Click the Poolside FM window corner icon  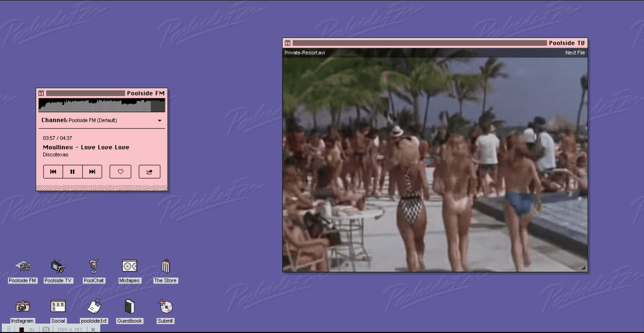(x=41, y=93)
